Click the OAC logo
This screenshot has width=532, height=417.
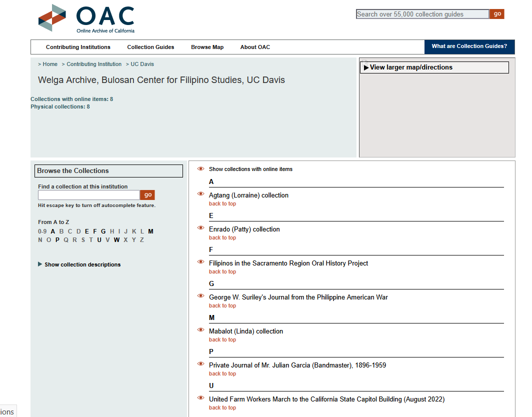tap(85, 17)
